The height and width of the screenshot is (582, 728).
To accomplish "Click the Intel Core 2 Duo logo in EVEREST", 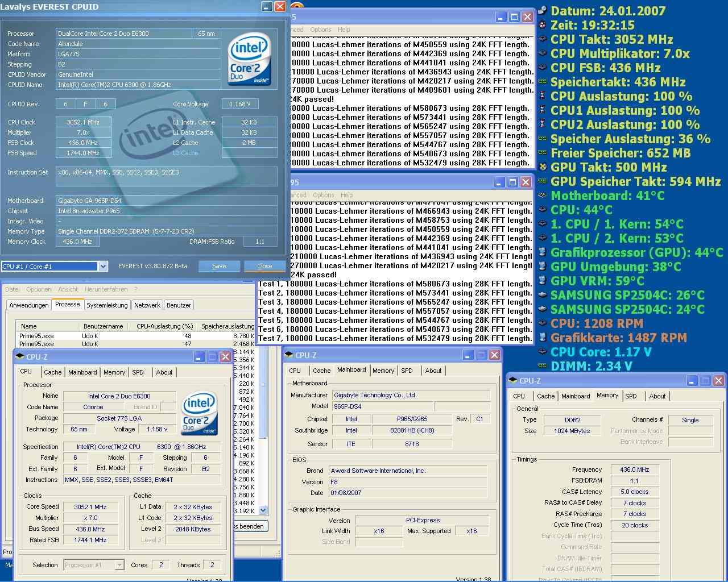I will click(x=249, y=60).
